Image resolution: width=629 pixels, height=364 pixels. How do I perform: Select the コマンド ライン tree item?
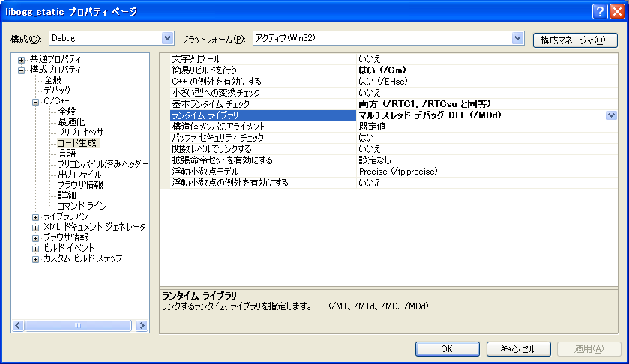[x=82, y=206]
